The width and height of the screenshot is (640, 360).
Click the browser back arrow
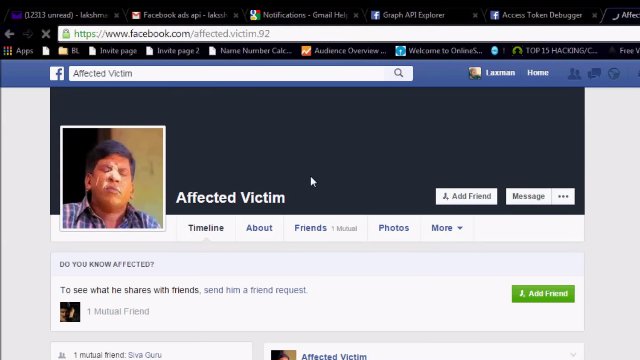point(9,34)
